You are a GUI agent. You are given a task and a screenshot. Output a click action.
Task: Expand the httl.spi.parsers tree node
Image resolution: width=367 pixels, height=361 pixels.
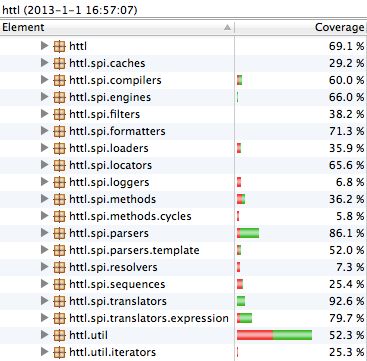coord(44,233)
